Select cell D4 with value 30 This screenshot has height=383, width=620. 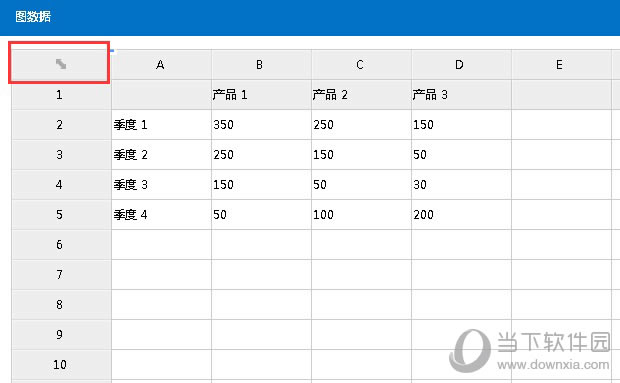[461, 185]
